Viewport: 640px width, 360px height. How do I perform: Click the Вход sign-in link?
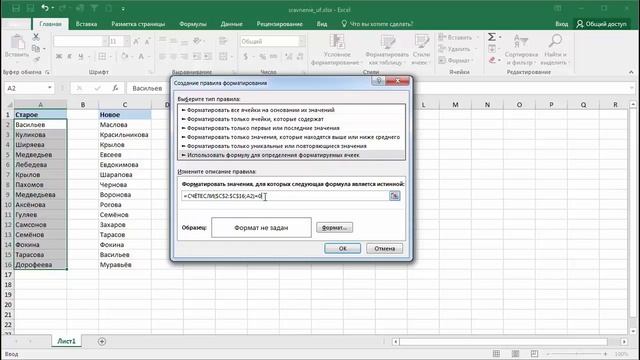(562, 24)
